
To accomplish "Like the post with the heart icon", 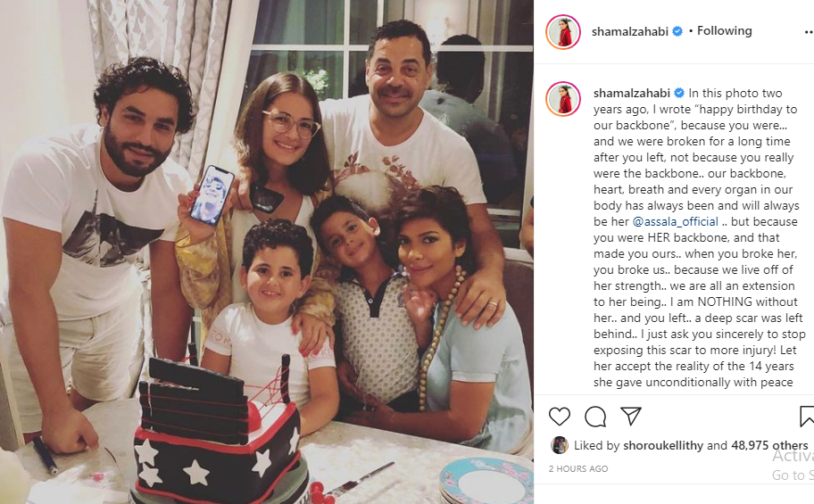I will [559, 417].
